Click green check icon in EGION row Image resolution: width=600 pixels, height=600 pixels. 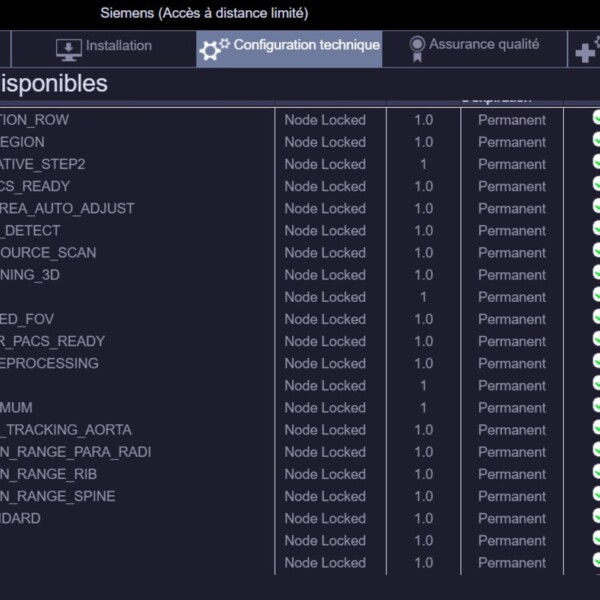[596, 140]
